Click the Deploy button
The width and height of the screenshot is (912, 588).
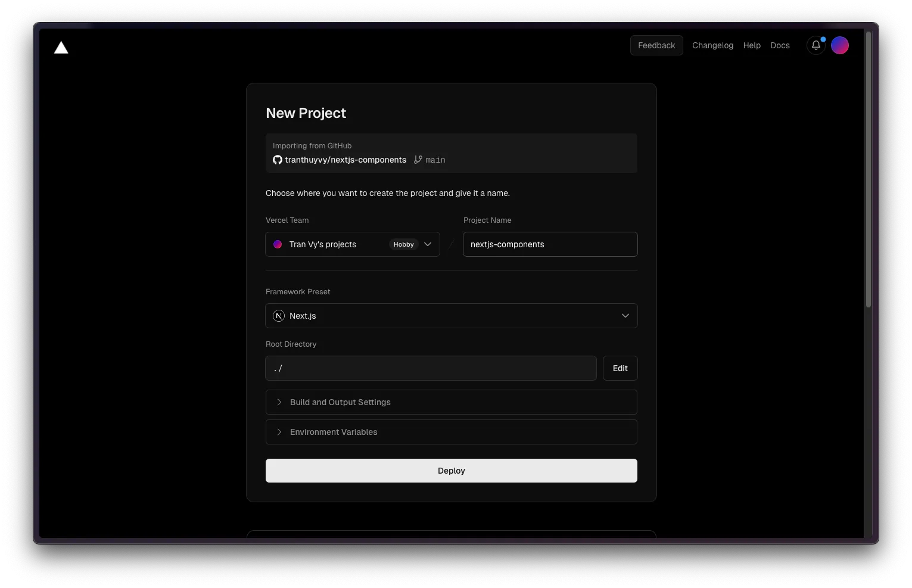click(452, 471)
